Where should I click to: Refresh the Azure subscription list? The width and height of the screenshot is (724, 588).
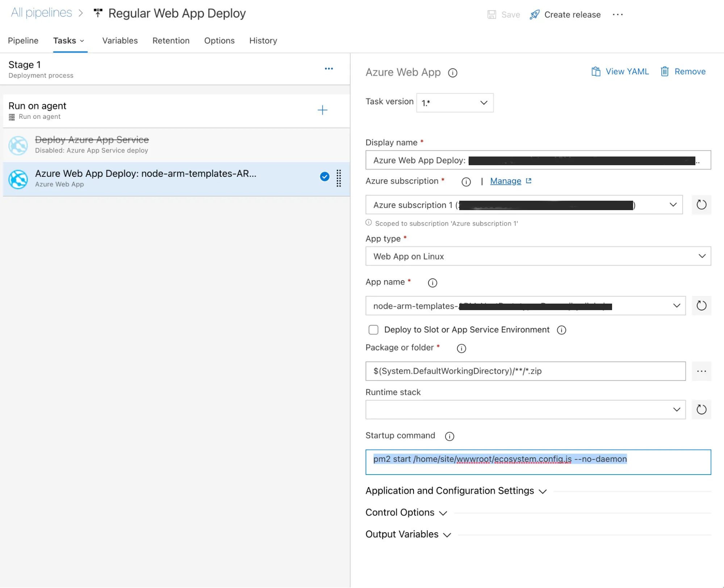(x=701, y=205)
